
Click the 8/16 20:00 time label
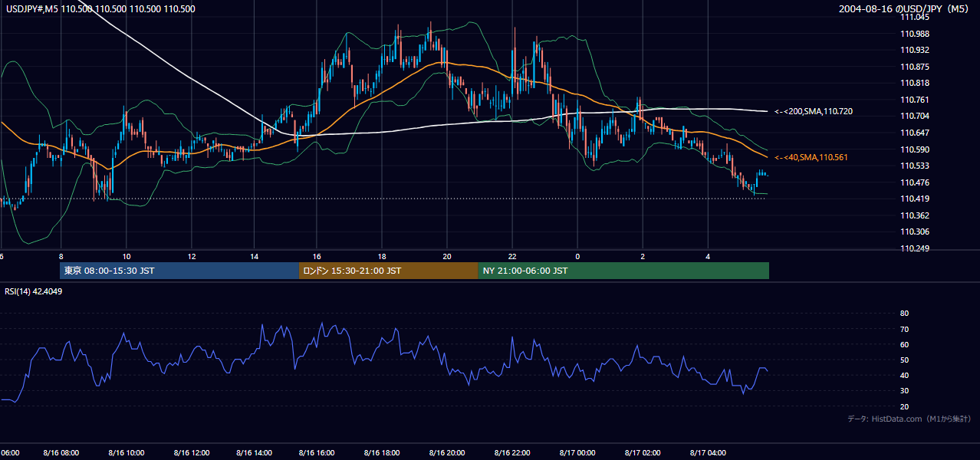(447, 453)
